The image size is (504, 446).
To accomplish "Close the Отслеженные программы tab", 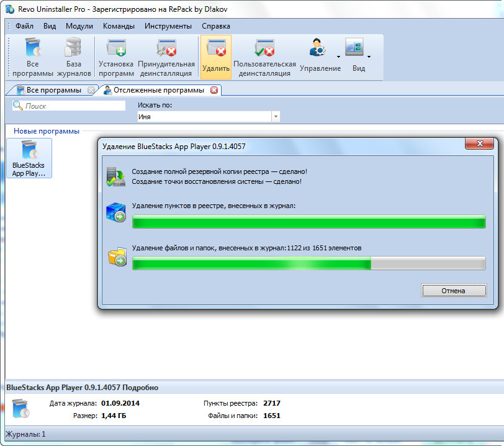I will click(x=214, y=90).
